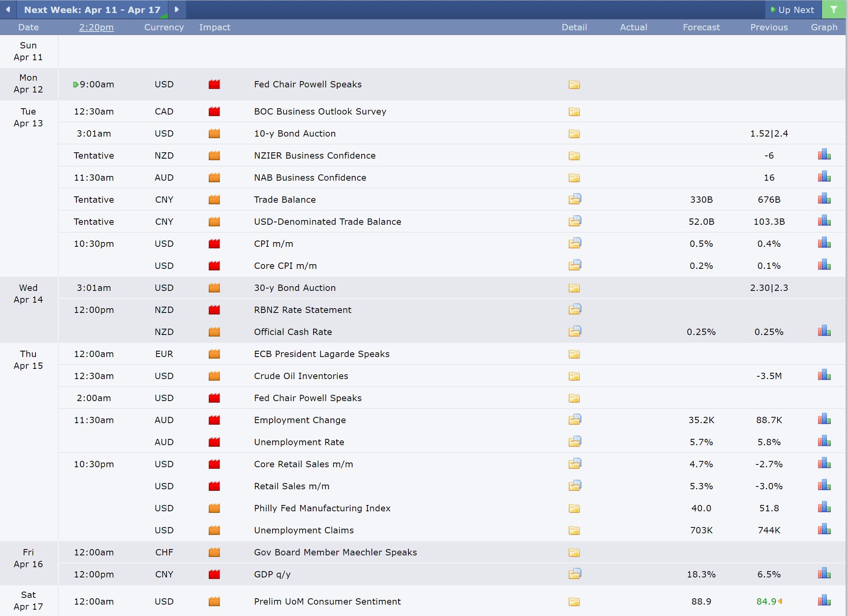This screenshot has height=616, width=848.
Task: Show graph for NZIER Business Confidence
Action: (824, 155)
